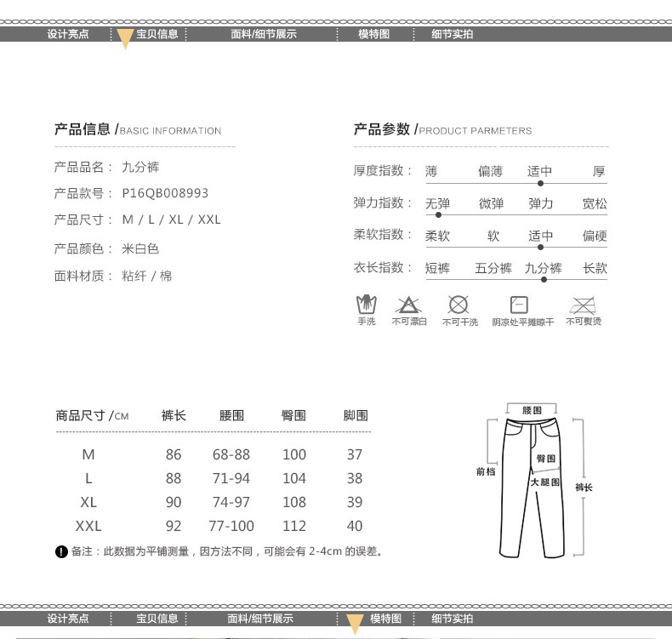Click size M row label
This screenshot has width=672, height=639.
coord(88,454)
